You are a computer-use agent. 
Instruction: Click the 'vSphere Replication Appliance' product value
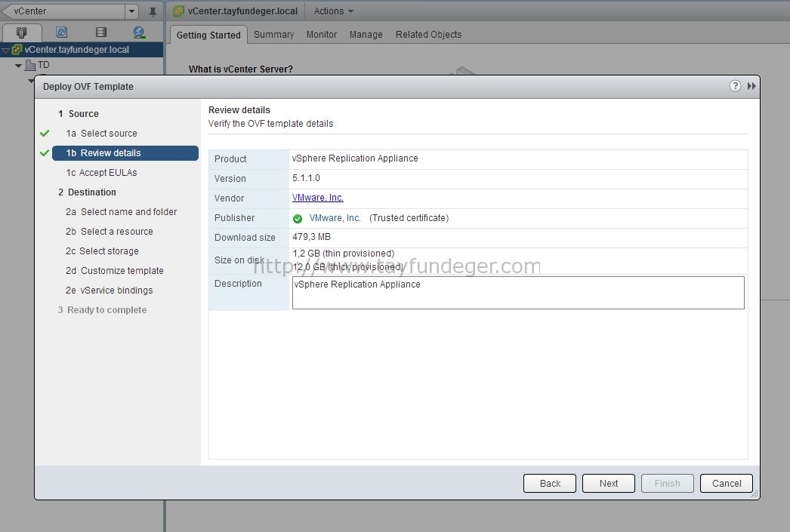click(355, 158)
